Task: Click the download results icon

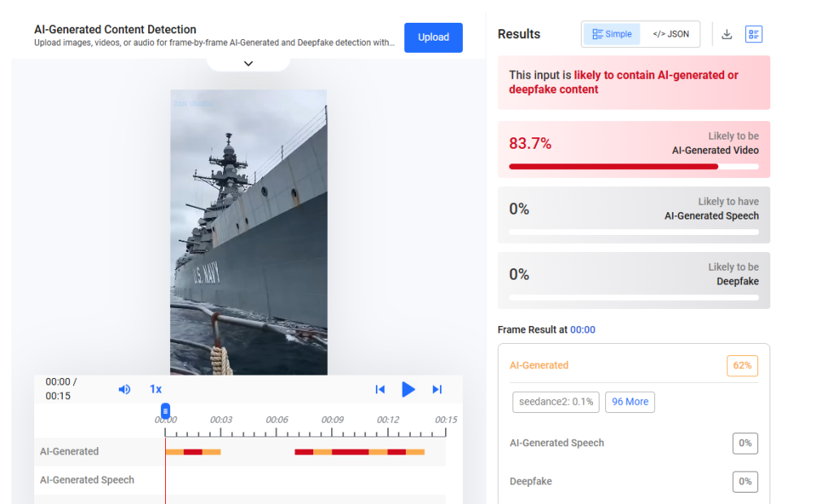Action: point(726,34)
